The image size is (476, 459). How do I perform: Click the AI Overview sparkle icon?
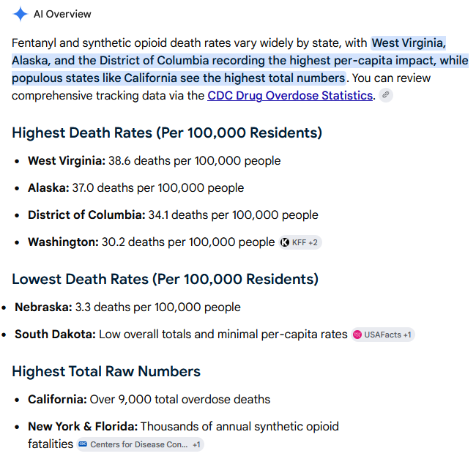point(21,14)
